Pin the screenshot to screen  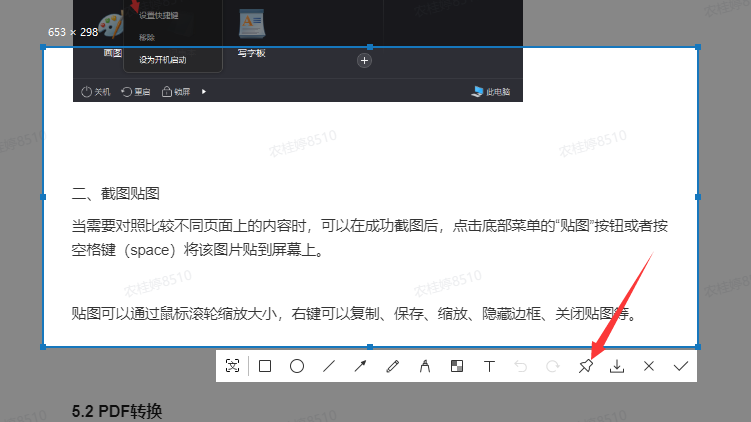(585, 366)
